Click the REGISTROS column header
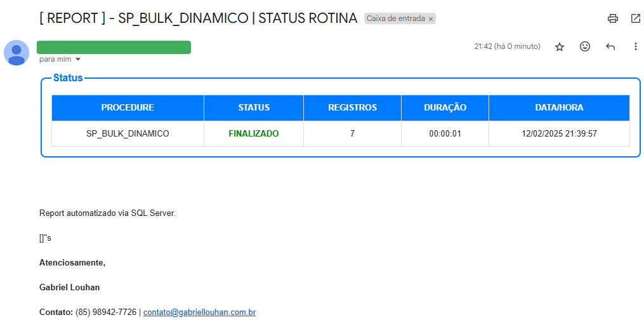Screen dimensions: 644x329 (352, 108)
